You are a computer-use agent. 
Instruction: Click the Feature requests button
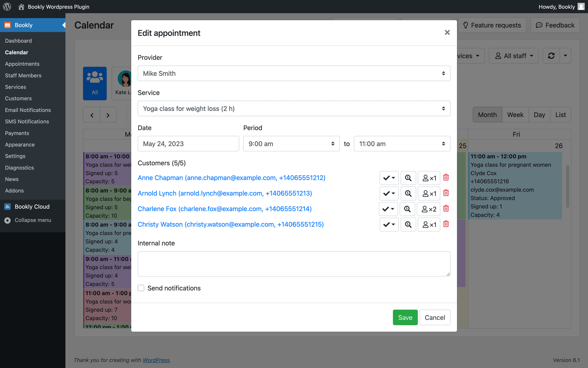(x=492, y=25)
